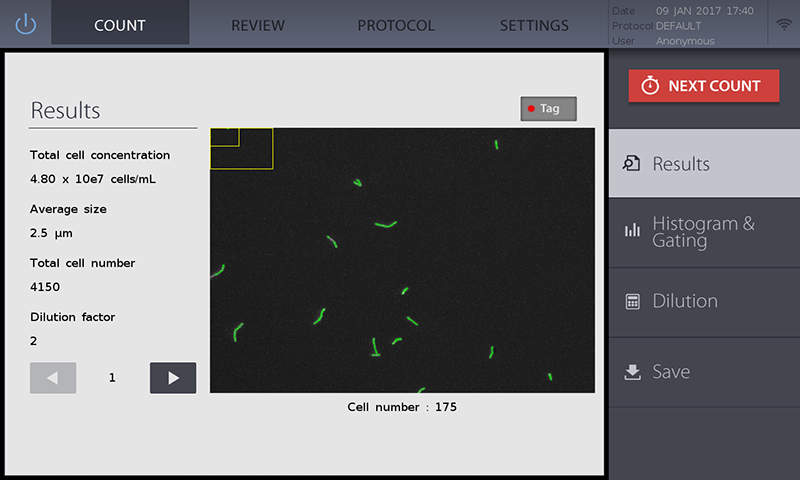The height and width of the screenshot is (480, 800).
Task: Click the '4.80 x 10e7 cells/mL' value
Action: (x=93, y=179)
